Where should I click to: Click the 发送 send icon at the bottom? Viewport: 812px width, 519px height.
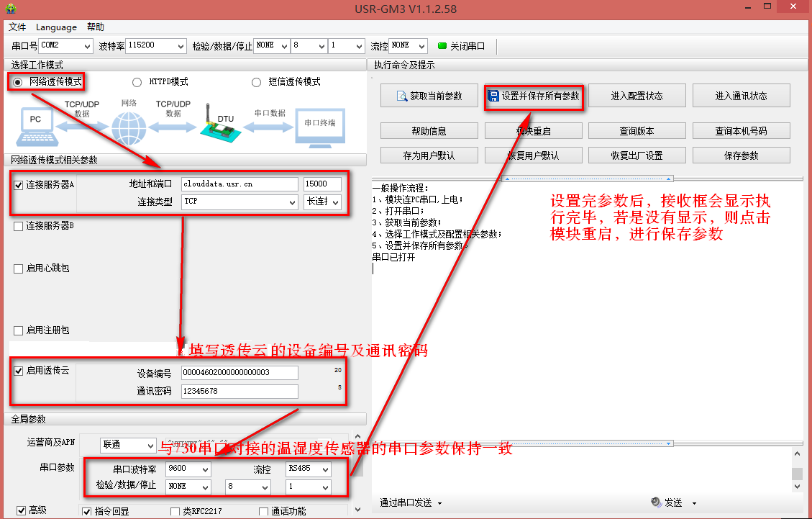[656, 502]
